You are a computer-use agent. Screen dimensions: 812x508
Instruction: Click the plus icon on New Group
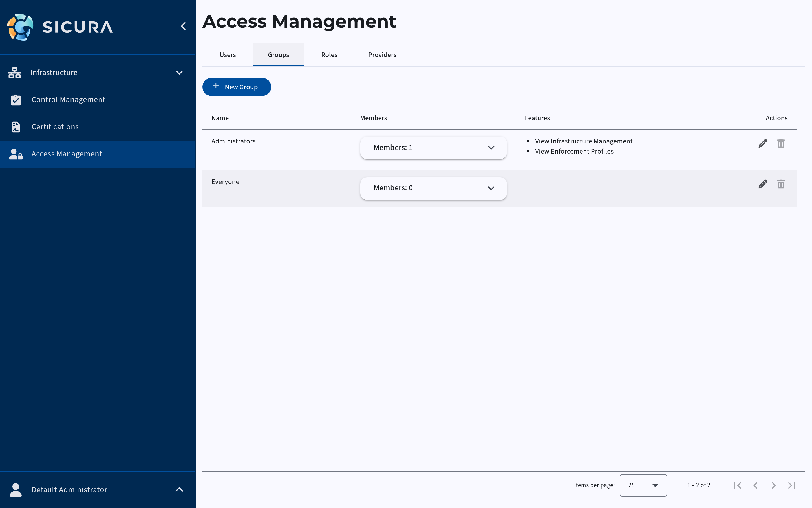(x=216, y=86)
